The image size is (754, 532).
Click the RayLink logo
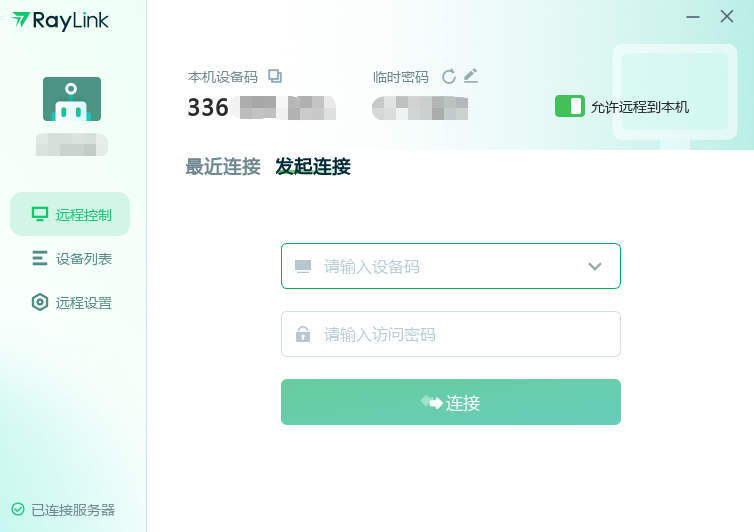pos(60,20)
